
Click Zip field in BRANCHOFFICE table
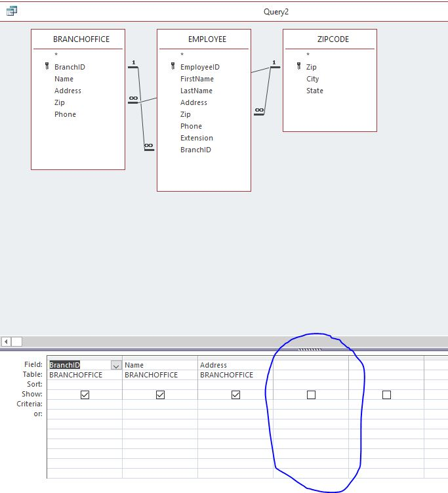(x=60, y=102)
